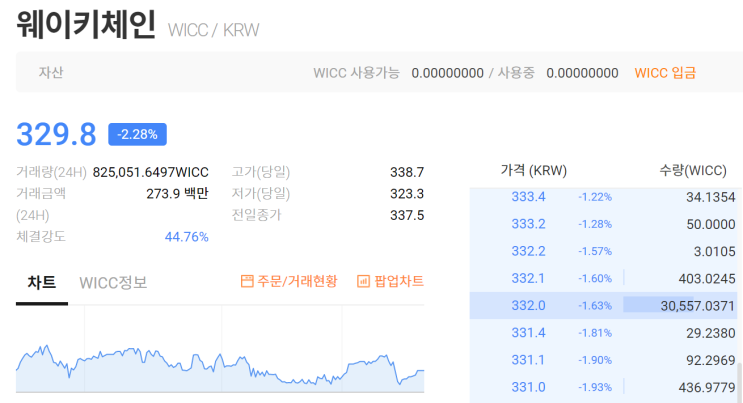Select order book price 333.2
This screenshot has height=403, width=743.
point(528,224)
